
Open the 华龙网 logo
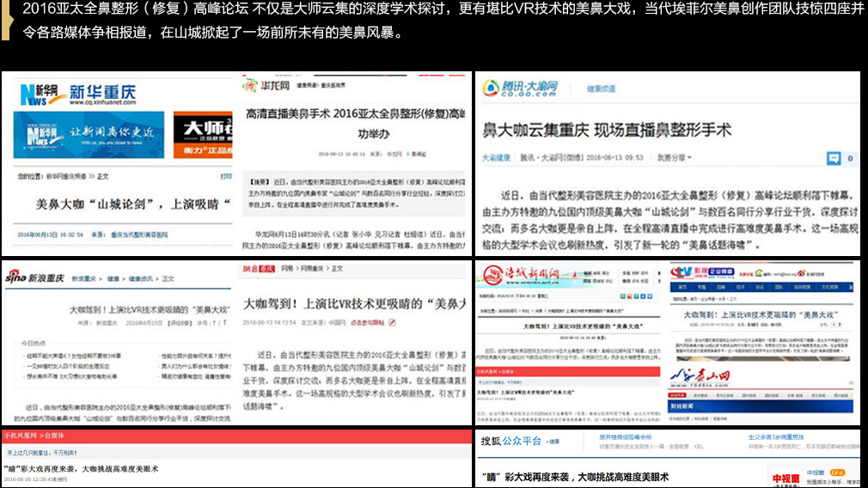266,85
